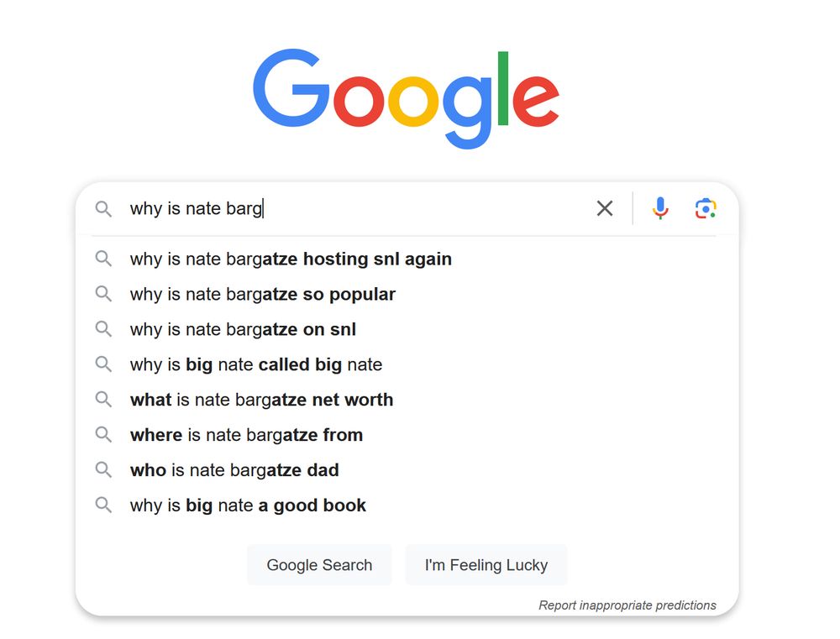This screenshot has height=639, width=840.
Task: Click the magnifier icon in search box
Action: (x=103, y=208)
